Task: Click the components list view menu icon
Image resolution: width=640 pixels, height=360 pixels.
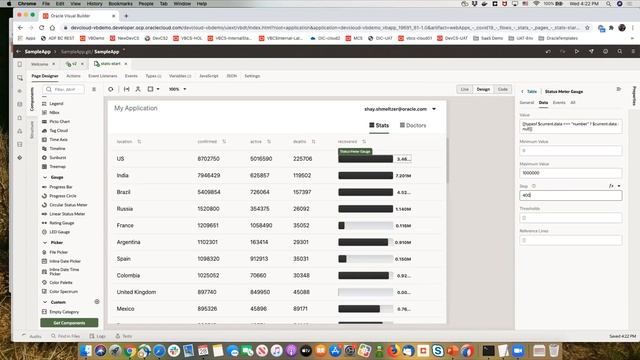Action: 94,89
